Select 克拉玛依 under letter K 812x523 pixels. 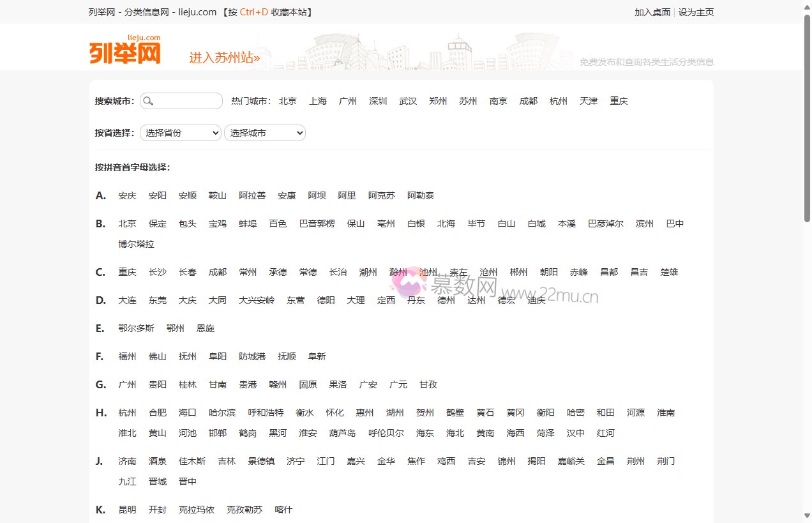pos(197,510)
